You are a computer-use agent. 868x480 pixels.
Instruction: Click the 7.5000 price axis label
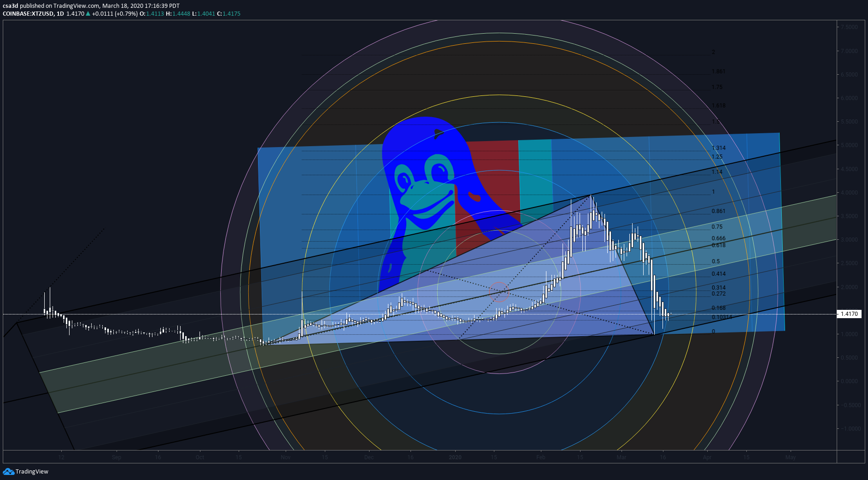pyautogui.click(x=849, y=27)
